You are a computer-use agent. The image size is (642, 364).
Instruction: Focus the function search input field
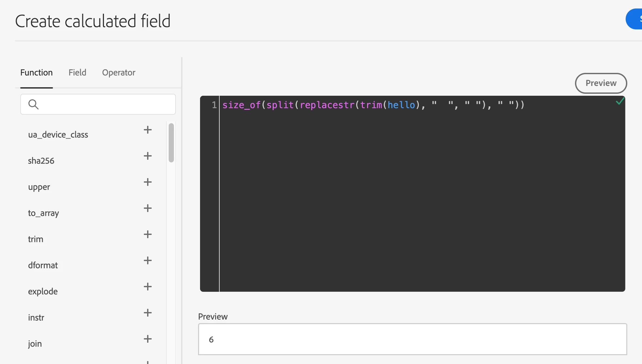click(x=105, y=104)
